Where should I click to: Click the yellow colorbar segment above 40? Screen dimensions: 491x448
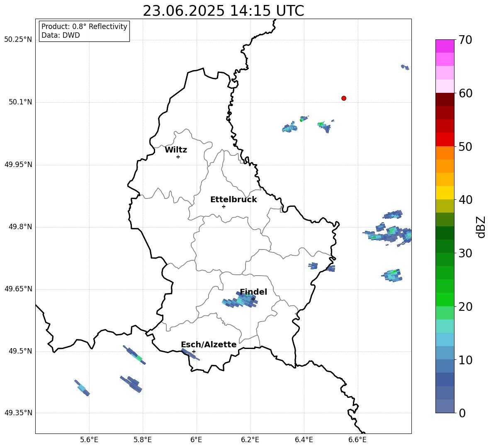pos(445,193)
